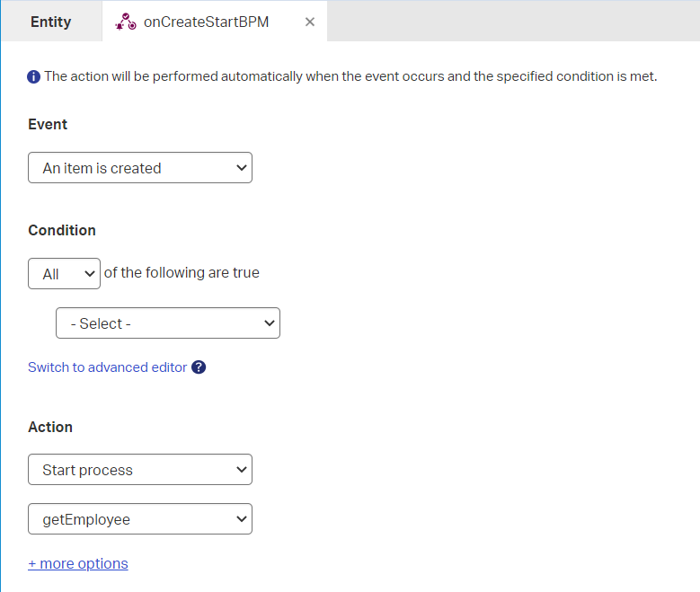Close the onCreateStartBPM tab
Screen dimensions: 700x592
tap(310, 22)
